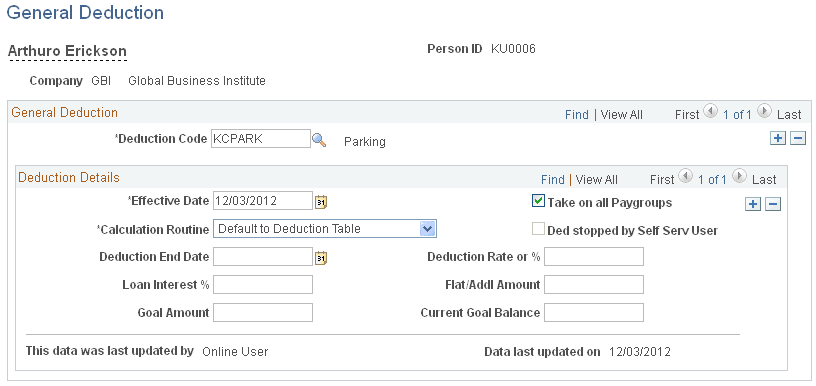
Task: Click the 1 of 1 link in Deduction Details
Action: tap(712, 179)
